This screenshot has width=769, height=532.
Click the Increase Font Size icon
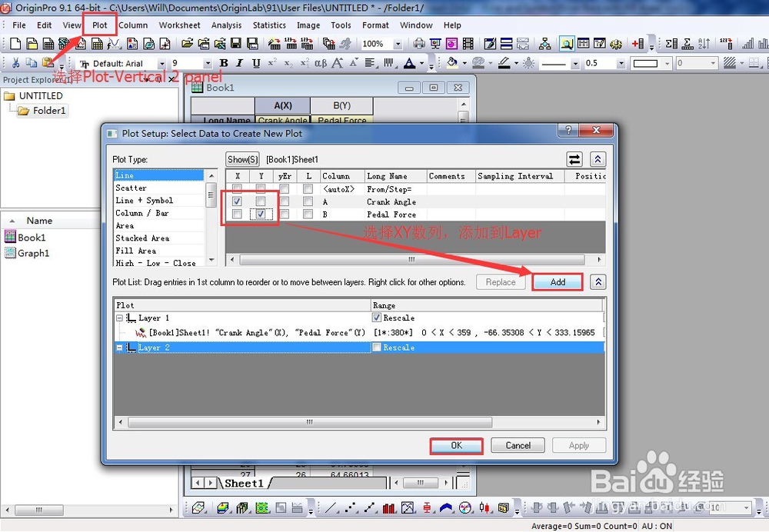(337, 63)
